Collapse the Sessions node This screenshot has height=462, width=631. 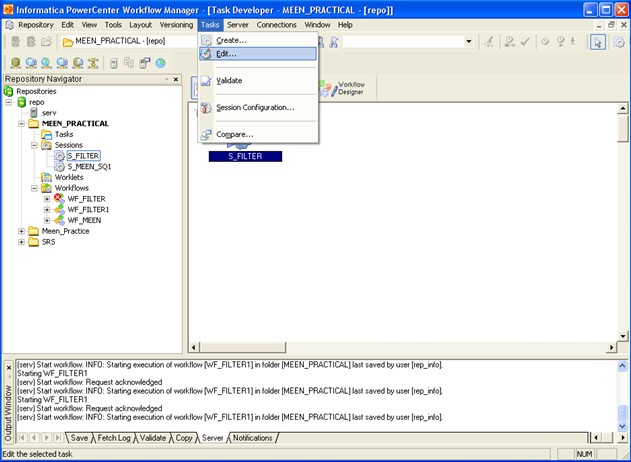[x=34, y=145]
